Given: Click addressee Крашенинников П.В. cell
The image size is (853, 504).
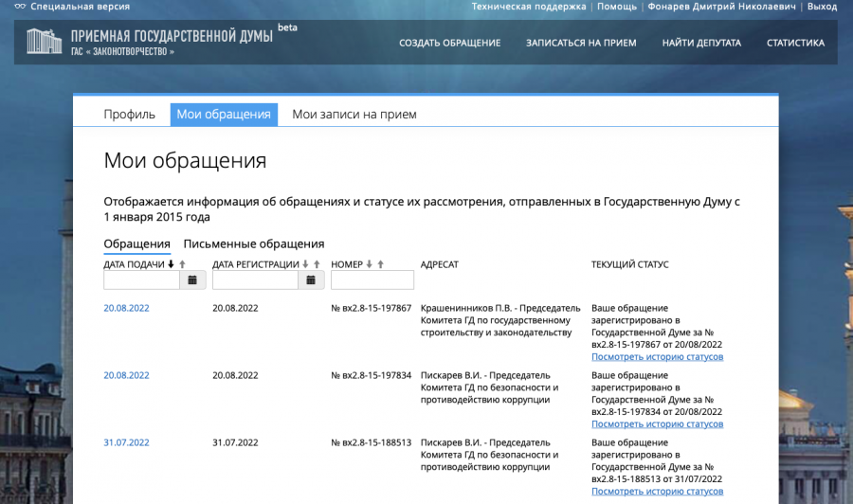Looking at the screenshot, I should pos(500,321).
